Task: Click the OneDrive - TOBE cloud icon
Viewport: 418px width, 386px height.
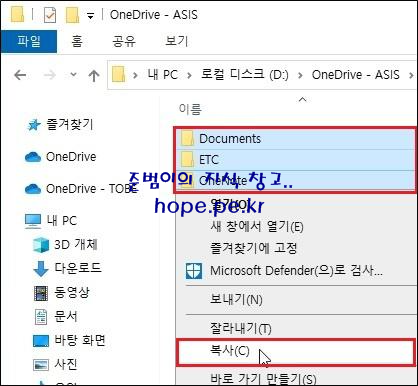Action: click(x=33, y=189)
